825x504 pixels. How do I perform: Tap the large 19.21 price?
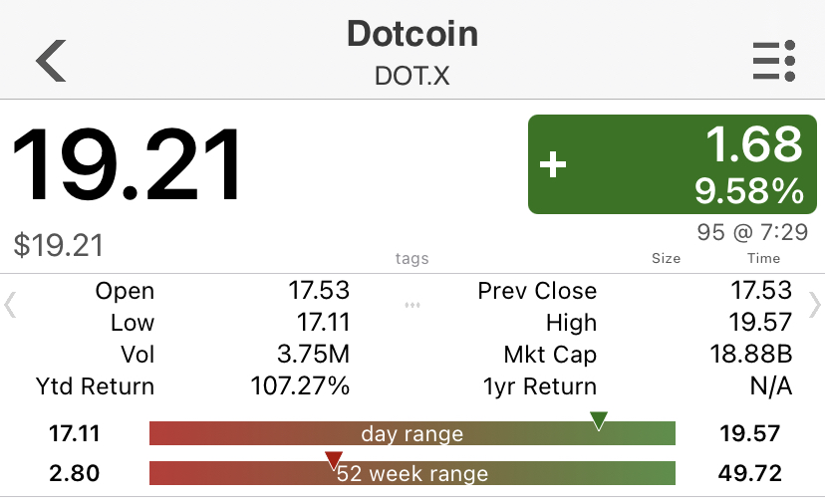[x=127, y=164]
